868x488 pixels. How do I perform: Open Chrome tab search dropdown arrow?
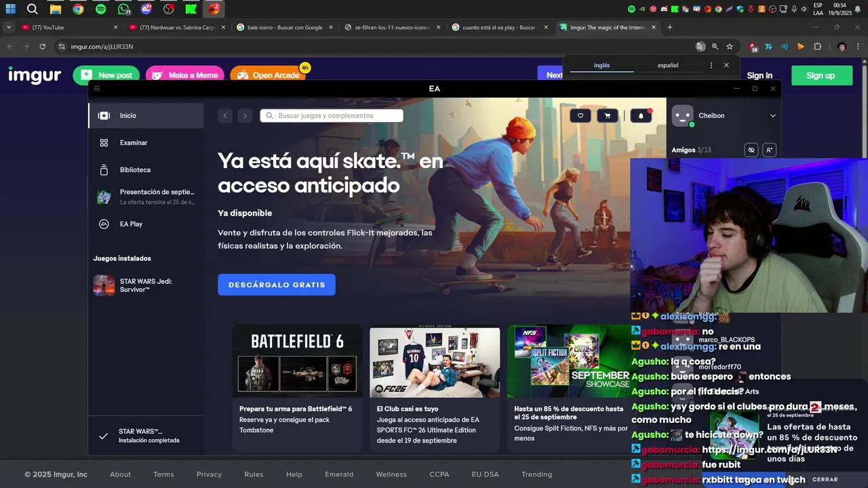8,28
